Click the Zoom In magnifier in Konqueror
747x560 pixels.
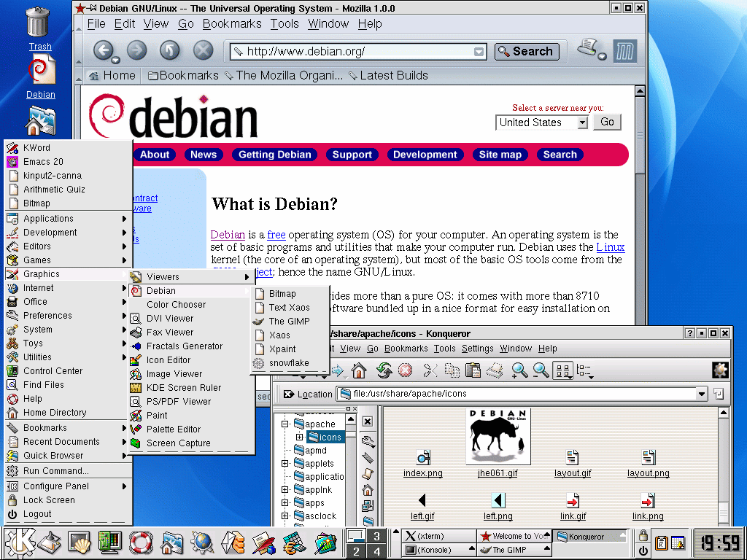click(x=519, y=370)
